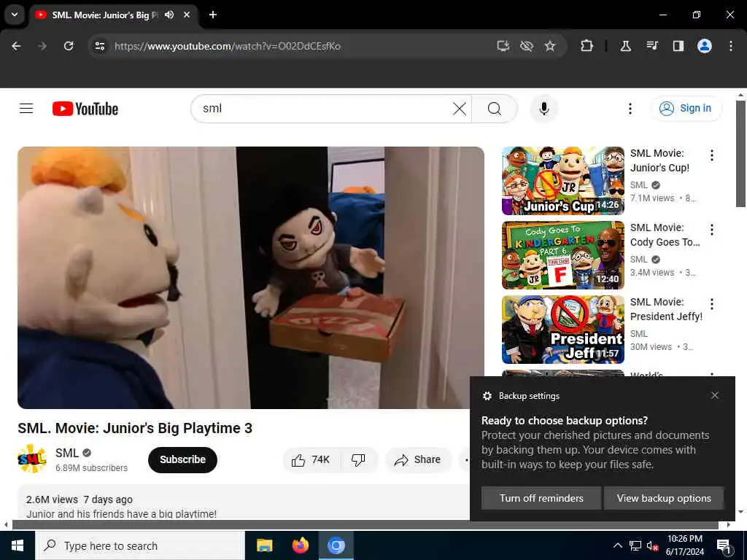Click the page vertical scrollbar thumb
The height and width of the screenshot is (560, 747).
740,153
